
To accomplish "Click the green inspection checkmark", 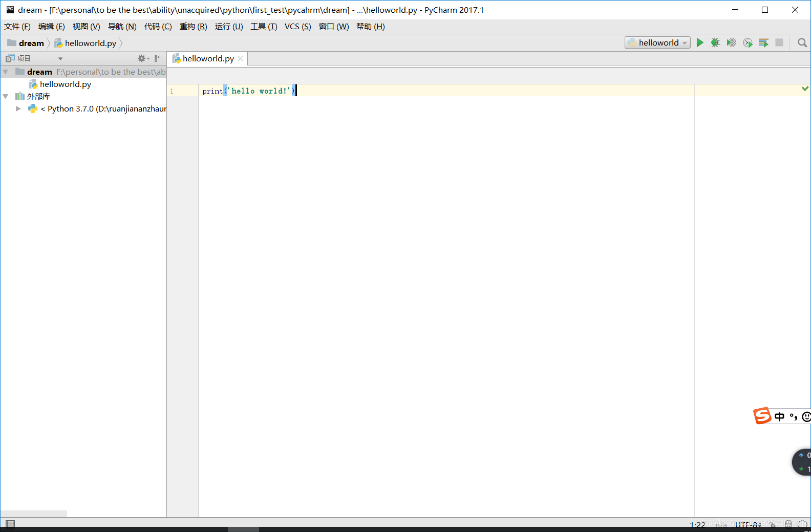I will 805,88.
